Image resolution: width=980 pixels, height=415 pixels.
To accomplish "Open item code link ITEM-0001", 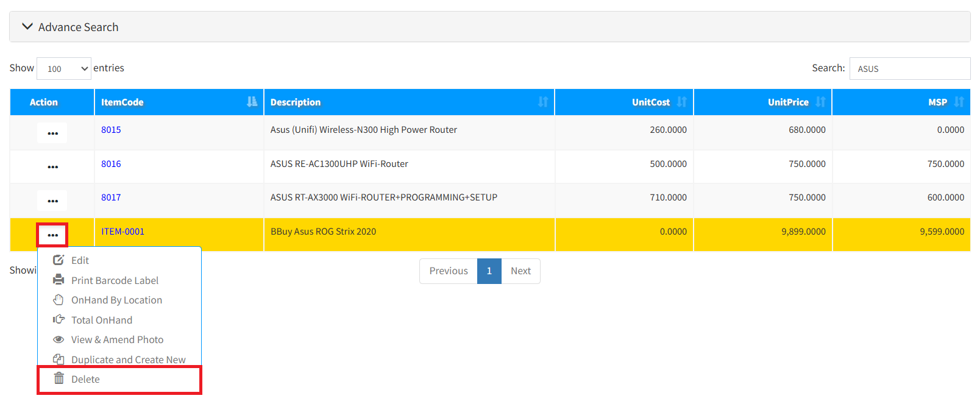I will point(122,232).
